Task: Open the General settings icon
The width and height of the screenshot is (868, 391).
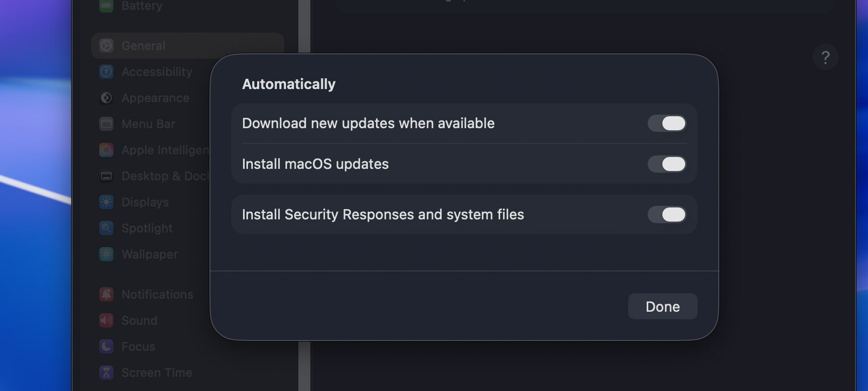Action: (106, 46)
